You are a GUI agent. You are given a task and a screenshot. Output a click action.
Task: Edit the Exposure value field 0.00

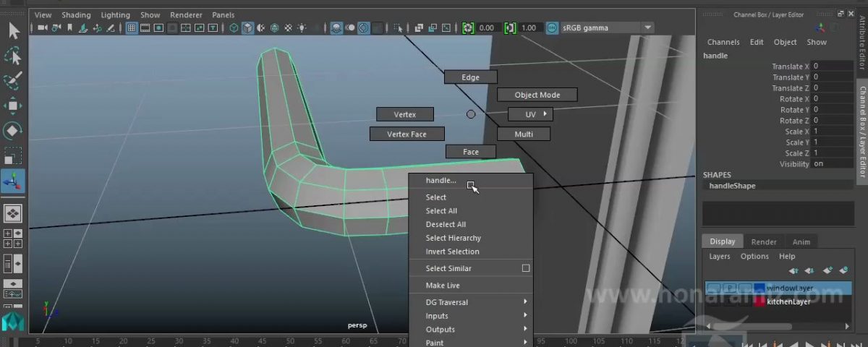coord(488,28)
